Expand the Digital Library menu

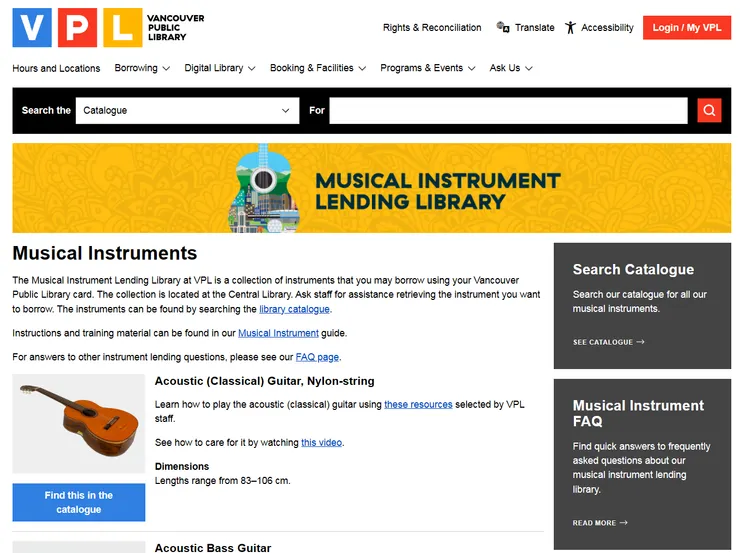(220, 68)
